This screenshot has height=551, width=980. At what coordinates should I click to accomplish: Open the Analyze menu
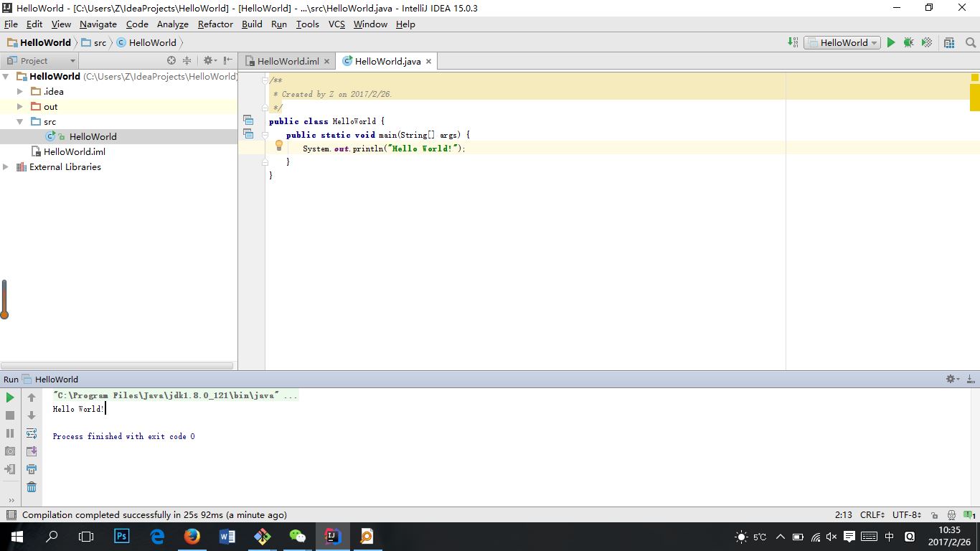(172, 24)
